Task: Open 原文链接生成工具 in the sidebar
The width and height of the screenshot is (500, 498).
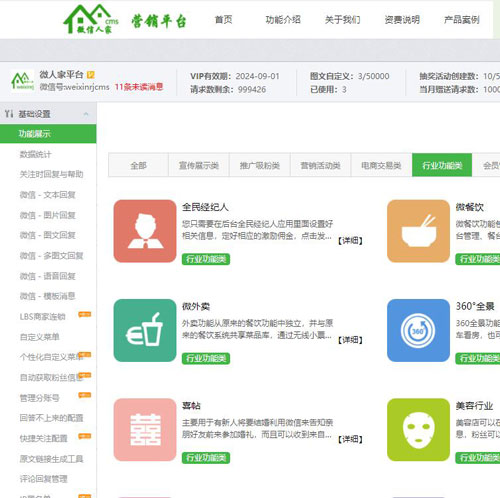Action: pos(51,459)
